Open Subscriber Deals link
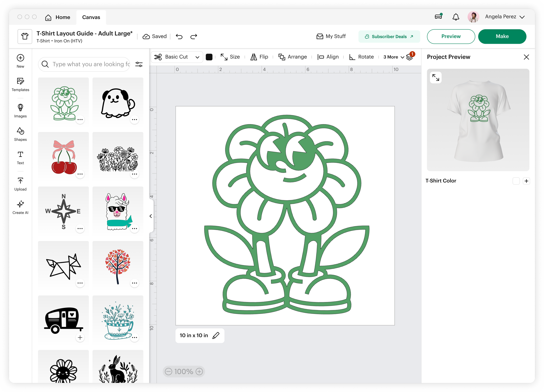The width and height of the screenshot is (544, 392). pos(389,37)
